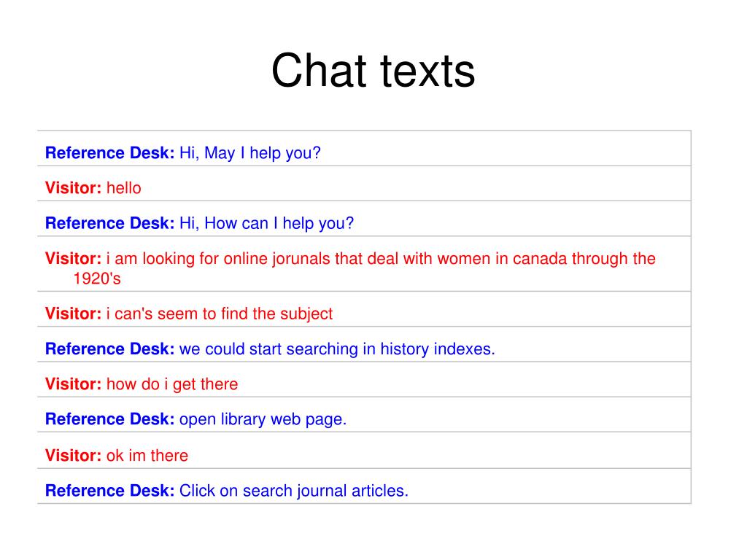
Task: Click the first 'Visitor:' label
Action: coord(74,188)
